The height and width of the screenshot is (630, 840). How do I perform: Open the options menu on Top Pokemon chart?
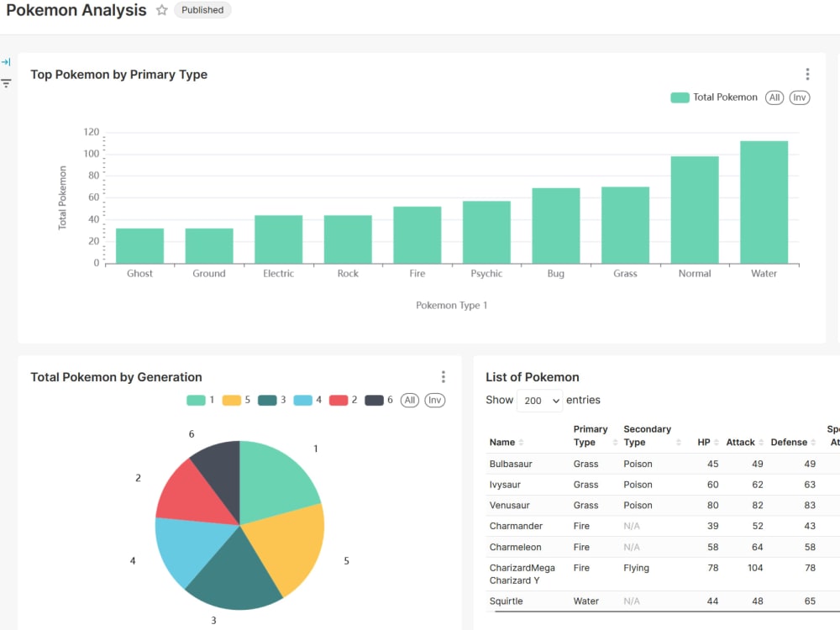pyautogui.click(x=807, y=74)
